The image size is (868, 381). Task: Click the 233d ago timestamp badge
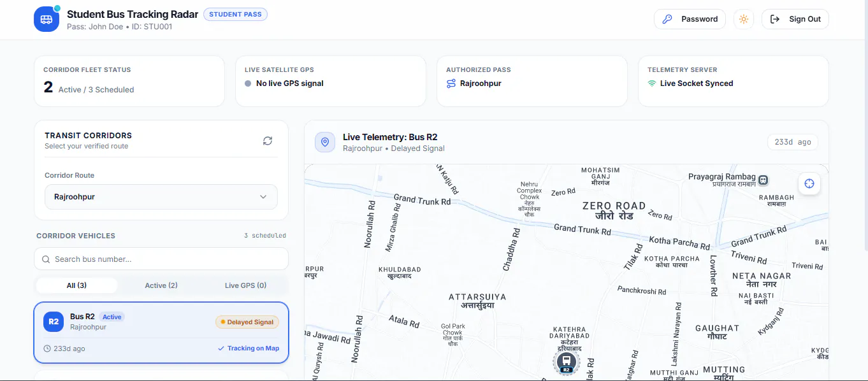793,142
